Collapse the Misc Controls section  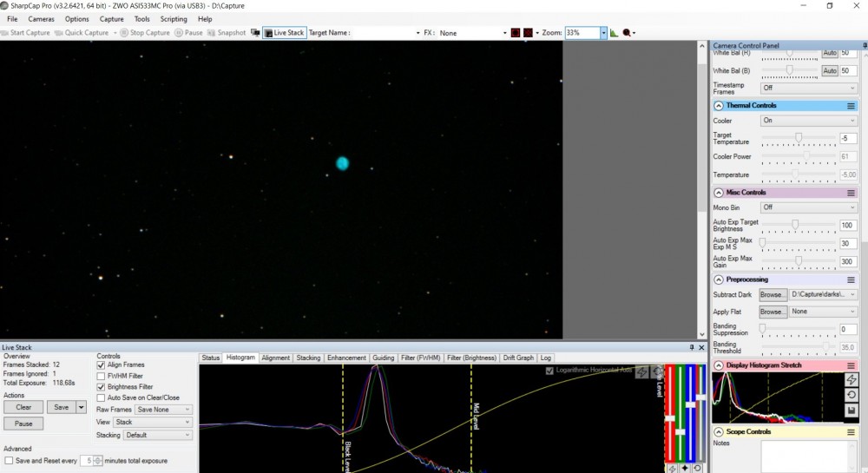click(x=719, y=193)
